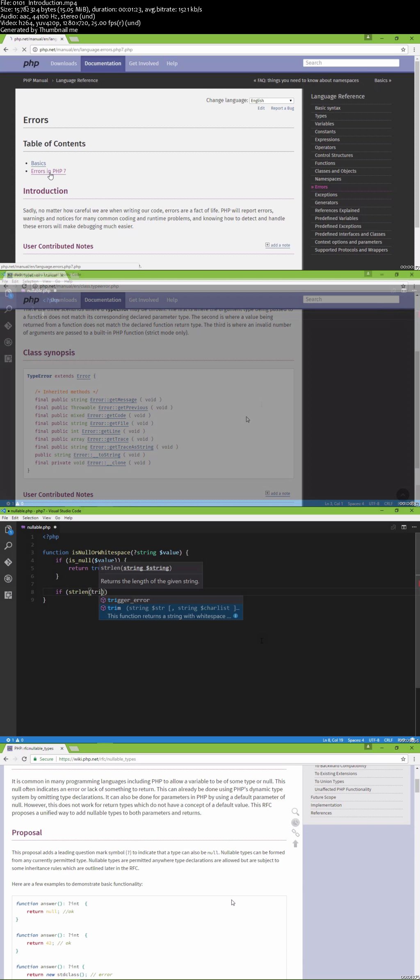Screen dimensions: 420x980
Task: Open the editor's more actions ellipsis in VS Code
Action: click(x=414, y=527)
